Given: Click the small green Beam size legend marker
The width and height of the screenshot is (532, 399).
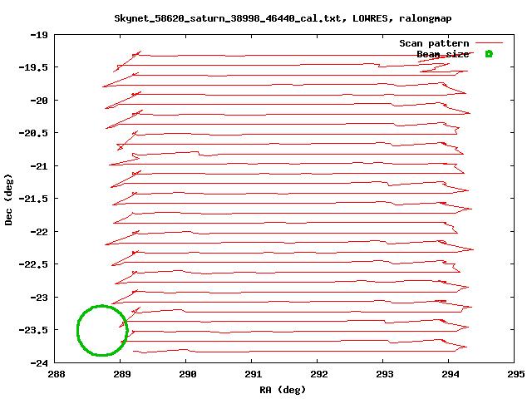Looking at the screenshot, I should pos(489,54).
